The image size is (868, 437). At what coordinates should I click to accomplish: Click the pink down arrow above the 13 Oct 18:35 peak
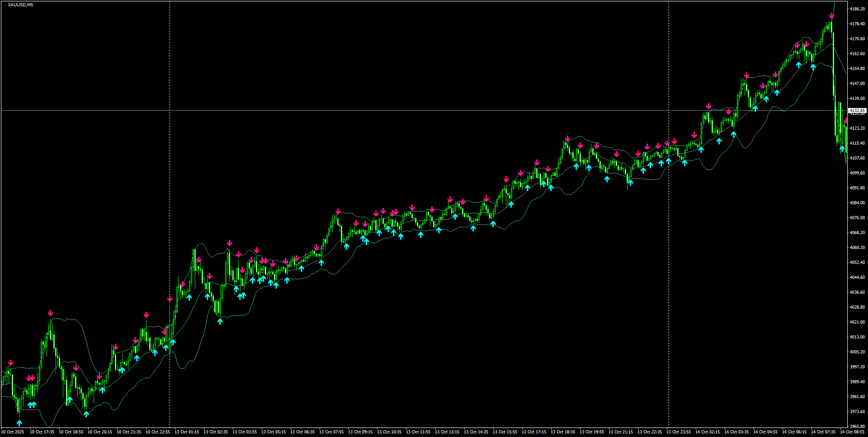click(568, 138)
